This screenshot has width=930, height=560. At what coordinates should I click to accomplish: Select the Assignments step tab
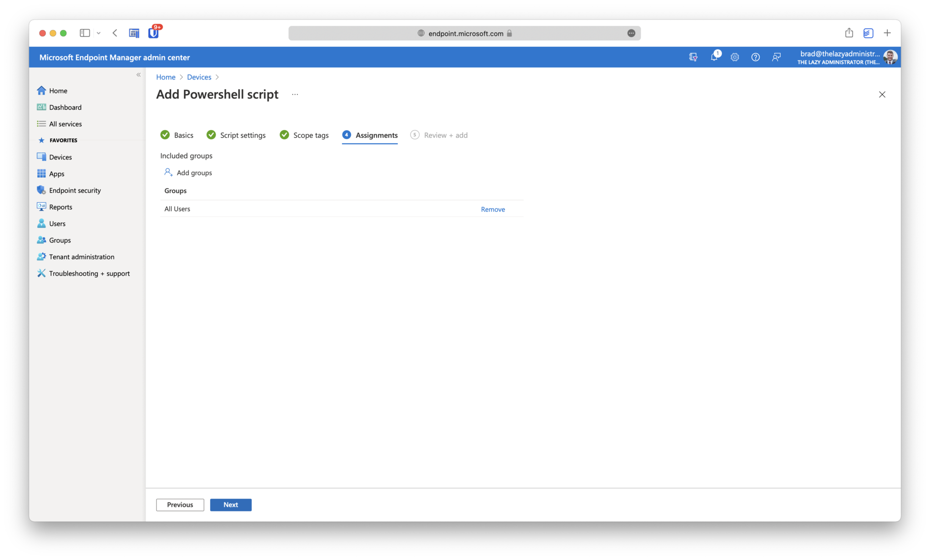pos(370,135)
